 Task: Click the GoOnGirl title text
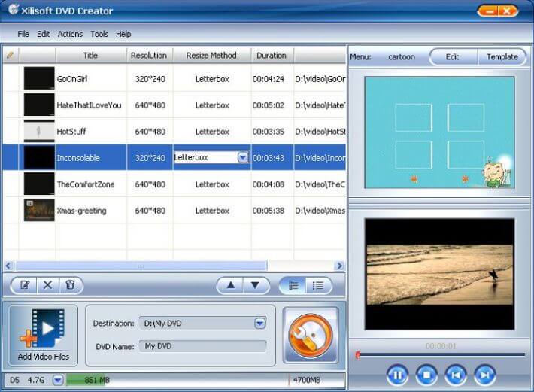(72, 79)
